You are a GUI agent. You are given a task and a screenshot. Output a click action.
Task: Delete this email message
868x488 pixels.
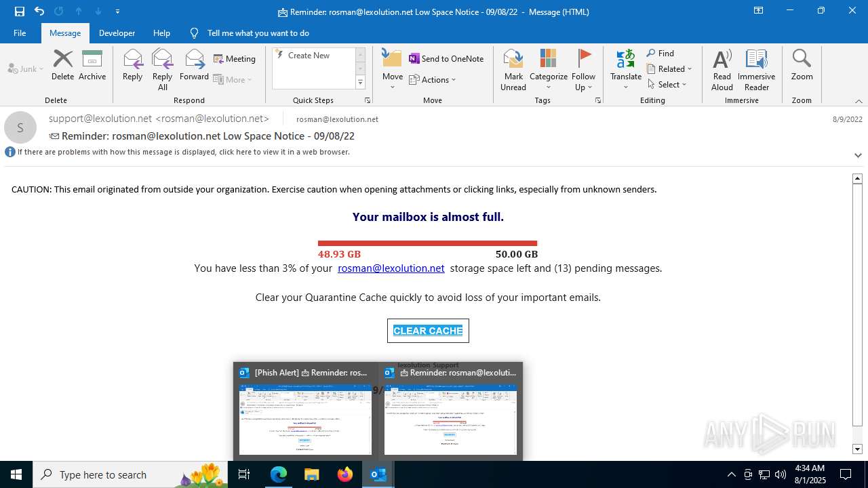click(62, 65)
